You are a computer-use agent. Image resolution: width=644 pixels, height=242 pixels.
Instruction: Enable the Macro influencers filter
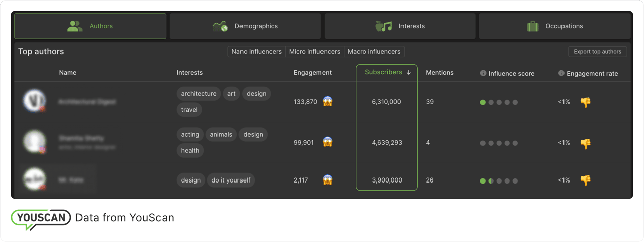(374, 52)
